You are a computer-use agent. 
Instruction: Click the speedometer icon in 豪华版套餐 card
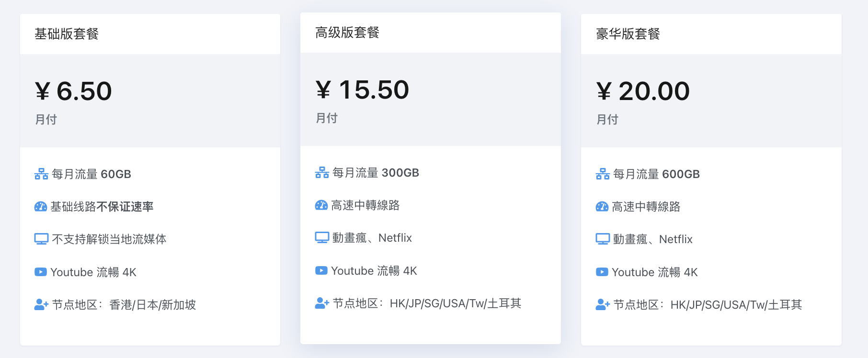tap(602, 207)
